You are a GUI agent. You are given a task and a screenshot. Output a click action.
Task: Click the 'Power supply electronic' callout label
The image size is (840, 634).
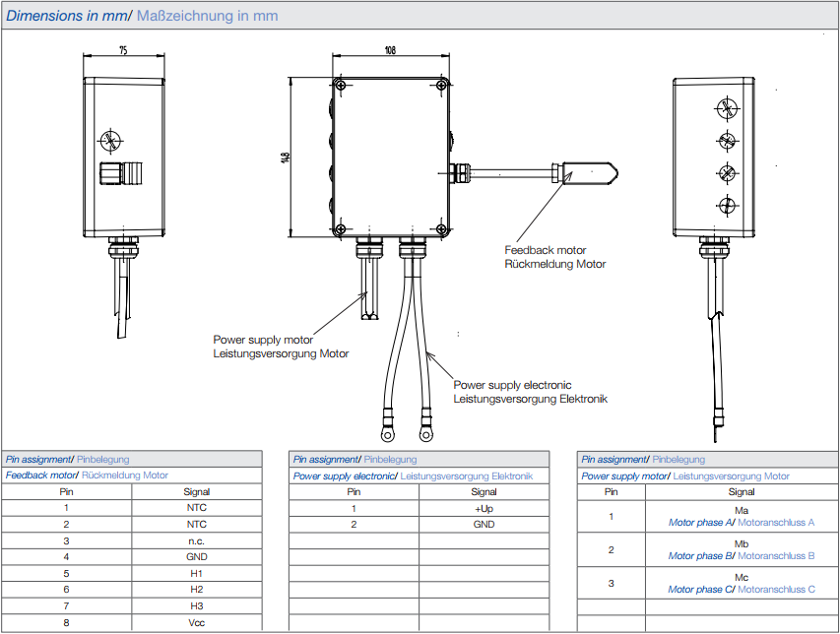pyautogui.click(x=512, y=385)
